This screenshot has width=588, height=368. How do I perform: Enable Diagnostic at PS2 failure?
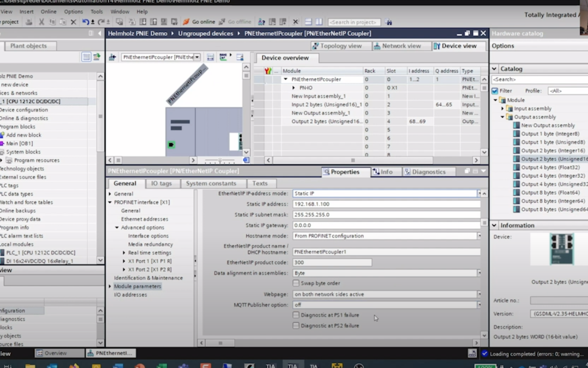[296, 325]
